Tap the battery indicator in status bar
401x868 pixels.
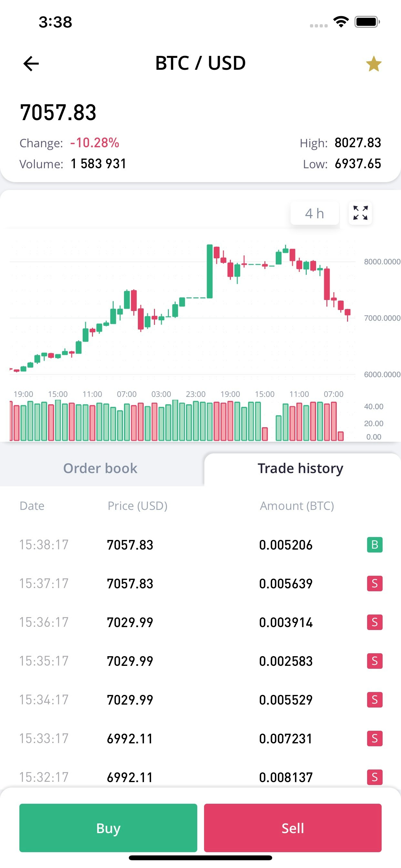coord(365,22)
